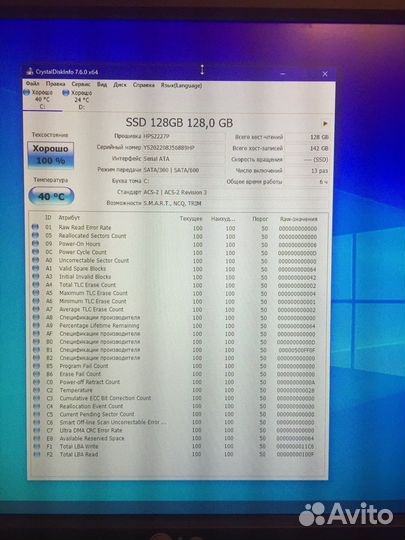Open the Сервис menu
This screenshot has width=405, height=540.
pyautogui.click(x=81, y=84)
